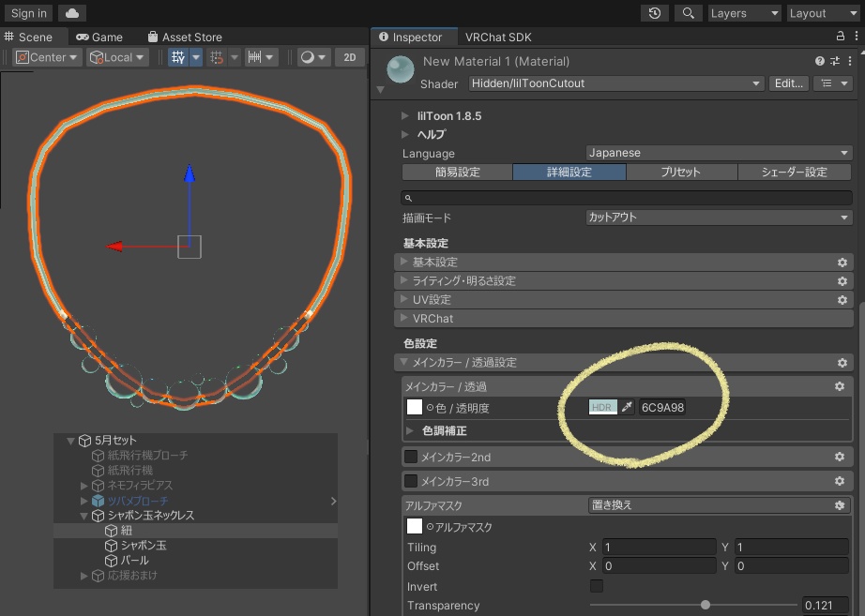Click the color eyedropper icon

(x=627, y=408)
